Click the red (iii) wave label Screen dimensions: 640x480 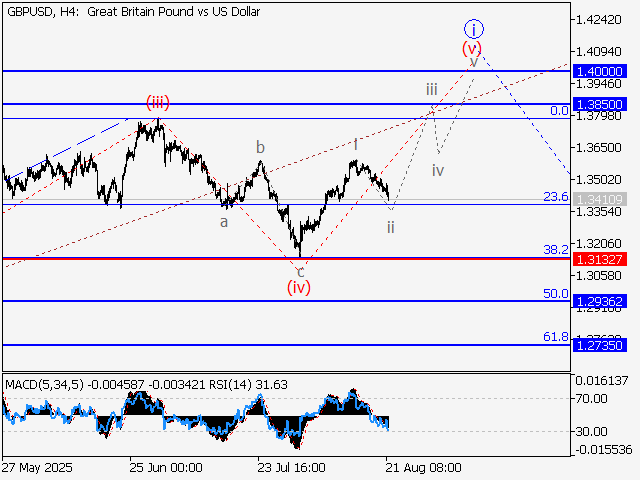pos(158,102)
